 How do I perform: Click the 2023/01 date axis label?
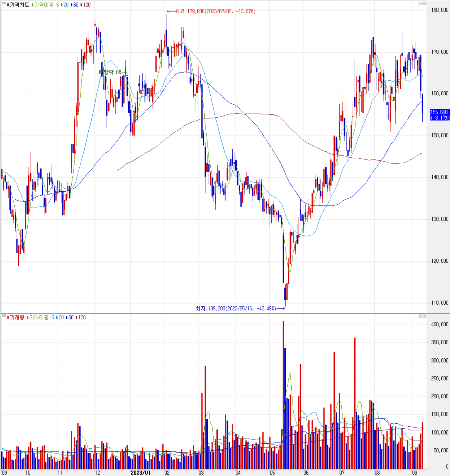(x=140, y=473)
